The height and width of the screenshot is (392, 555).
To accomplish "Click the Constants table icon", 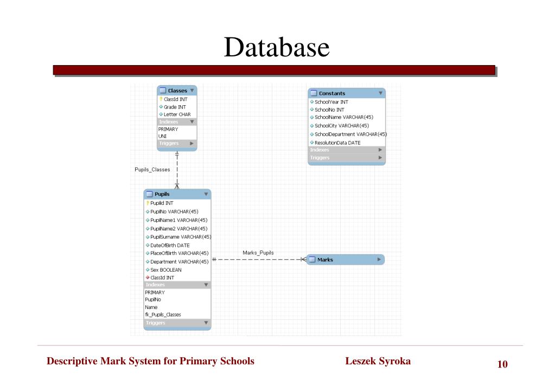I will [x=314, y=93].
